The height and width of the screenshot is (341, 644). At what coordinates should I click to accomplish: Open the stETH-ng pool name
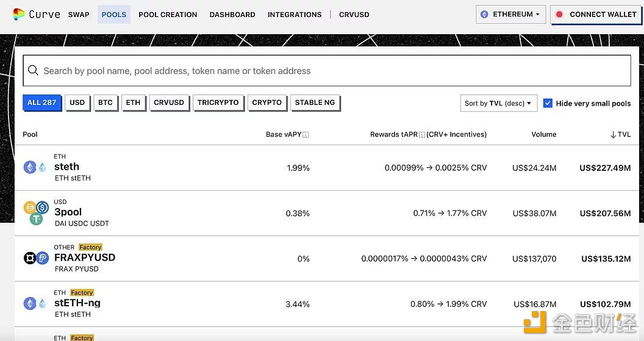point(77,303)
